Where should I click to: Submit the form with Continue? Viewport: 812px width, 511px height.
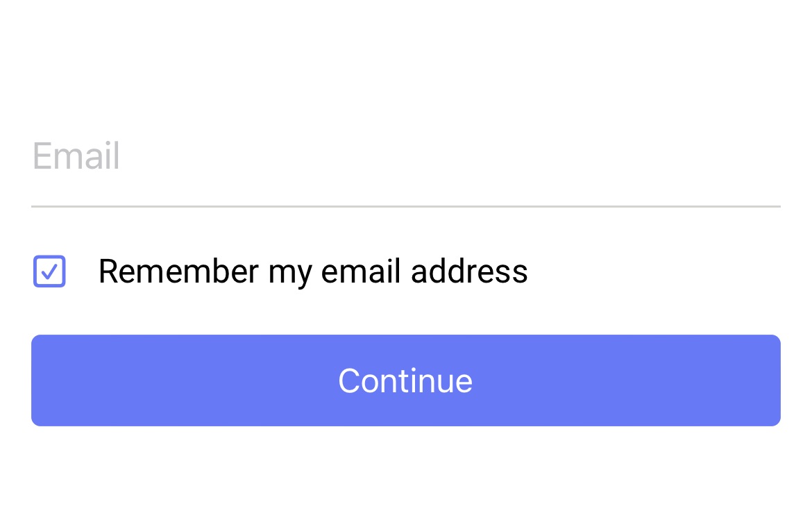[x=405, y=380]
